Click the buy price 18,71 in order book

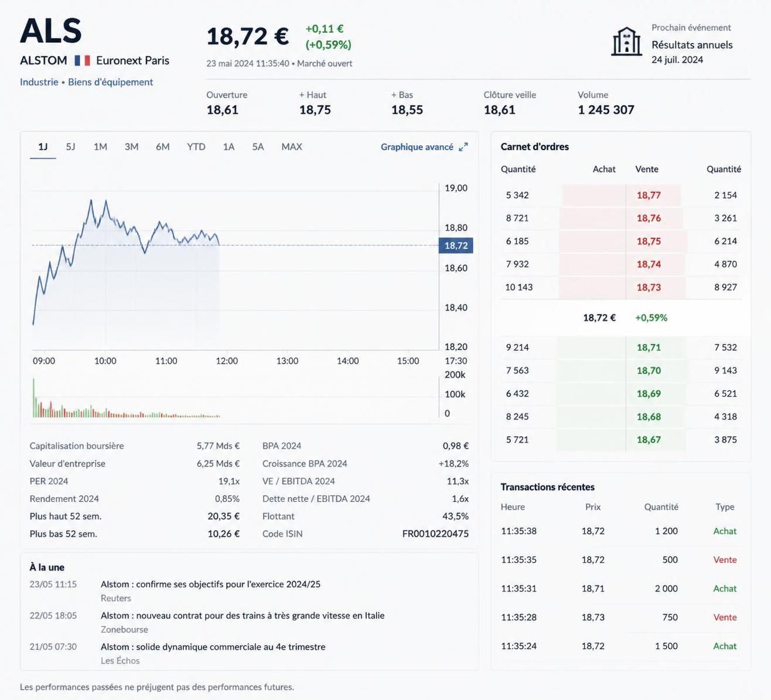pyautogui.click(x=649, y=347)
